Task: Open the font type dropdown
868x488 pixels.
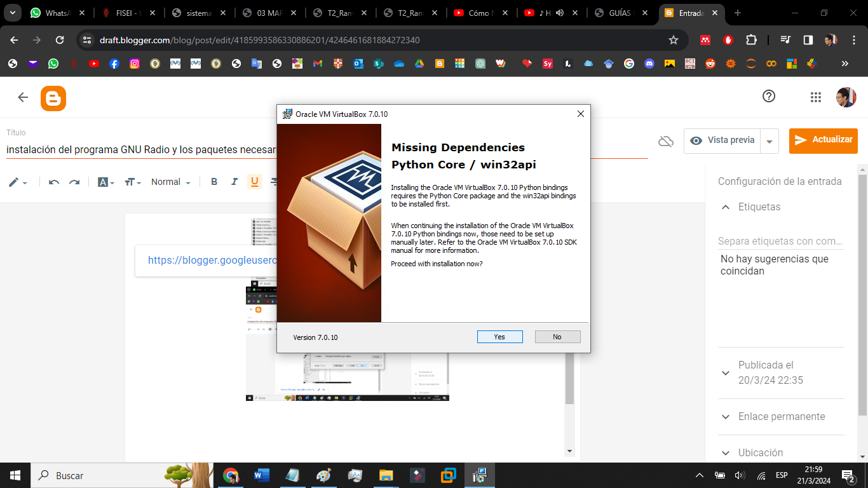Action: pos(106,182)
